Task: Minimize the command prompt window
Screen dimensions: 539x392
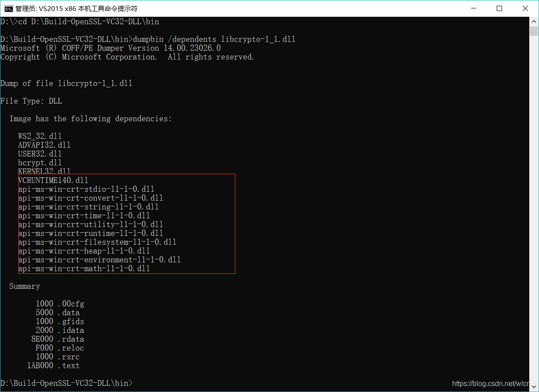Action: coord(474,8)
